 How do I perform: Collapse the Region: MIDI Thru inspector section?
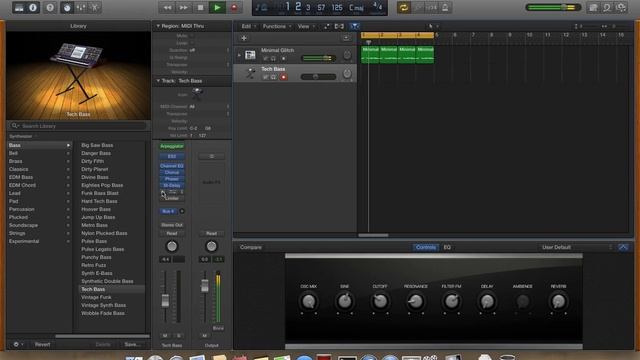click(158, 26)
